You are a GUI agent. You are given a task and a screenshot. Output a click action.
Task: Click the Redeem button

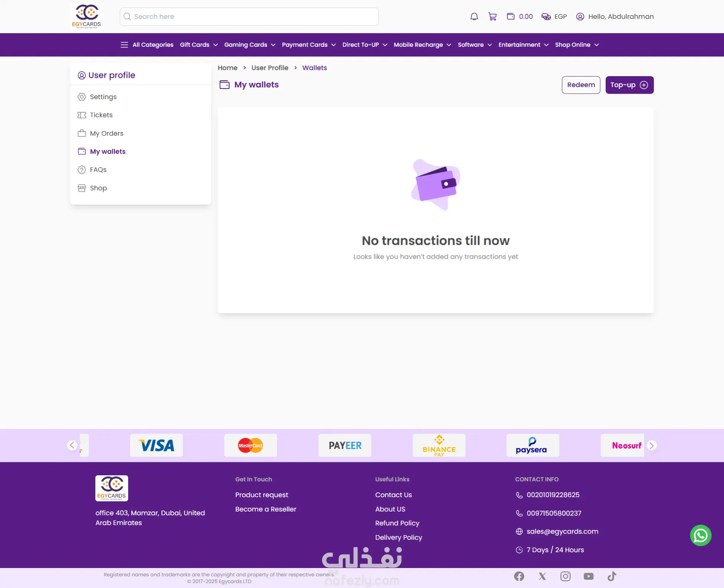pyautogui.click(x=581, y=85)
